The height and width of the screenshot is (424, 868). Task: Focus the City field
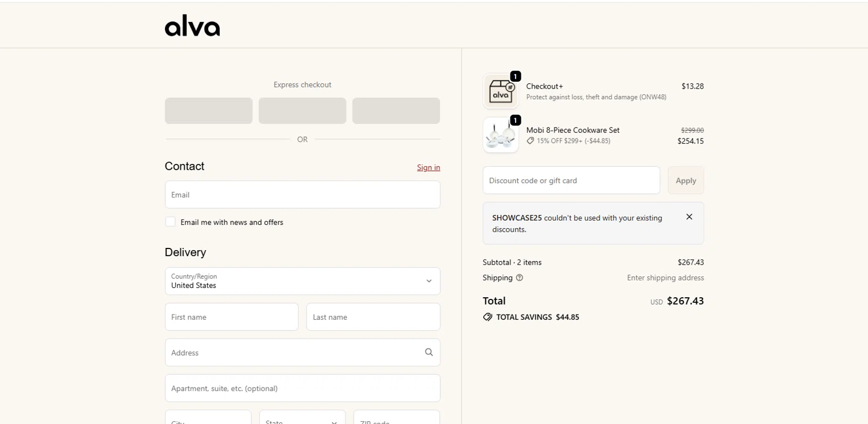point(208,417)
